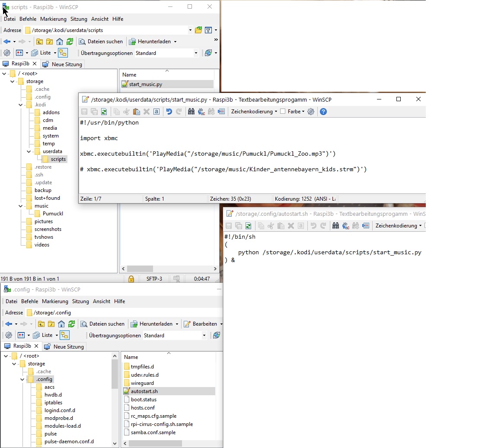Click the home directory icon in scripts window
This screenshot has height=448, width=498.
click(x=60, y=42)
